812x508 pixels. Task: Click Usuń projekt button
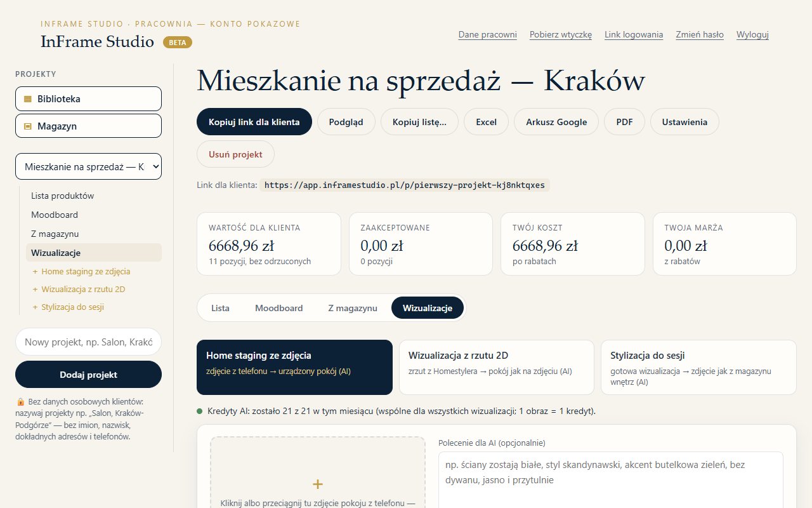[x=235, y=154]
